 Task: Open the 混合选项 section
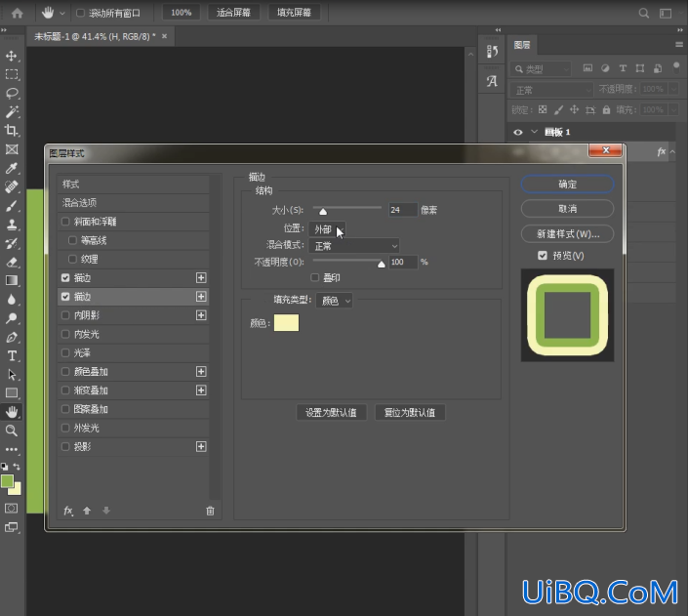click(x=133, y=203)
